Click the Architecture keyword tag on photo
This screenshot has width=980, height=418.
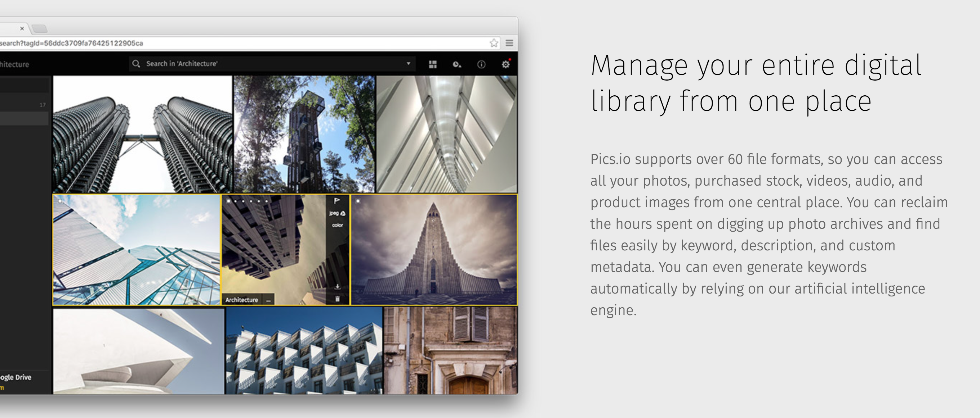tap(241, 300)
